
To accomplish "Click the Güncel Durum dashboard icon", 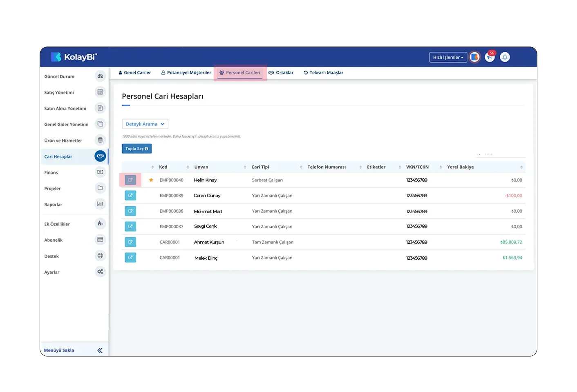I will 100,76.
